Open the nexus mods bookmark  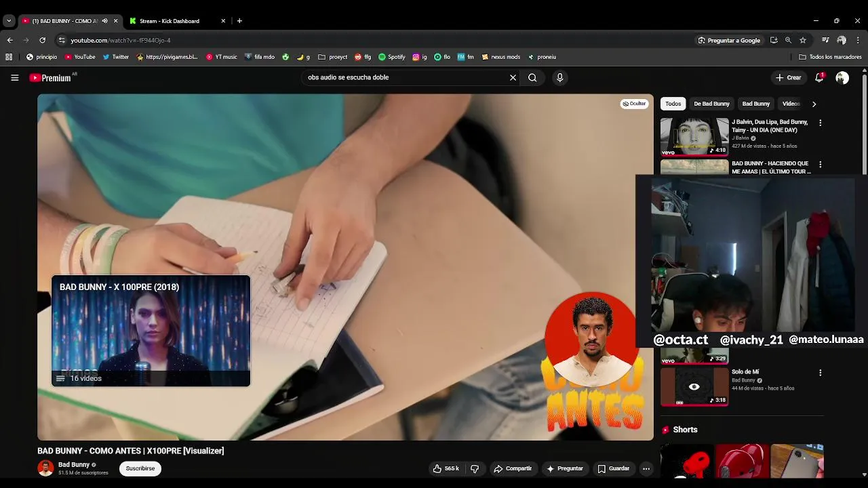point(501,57)
